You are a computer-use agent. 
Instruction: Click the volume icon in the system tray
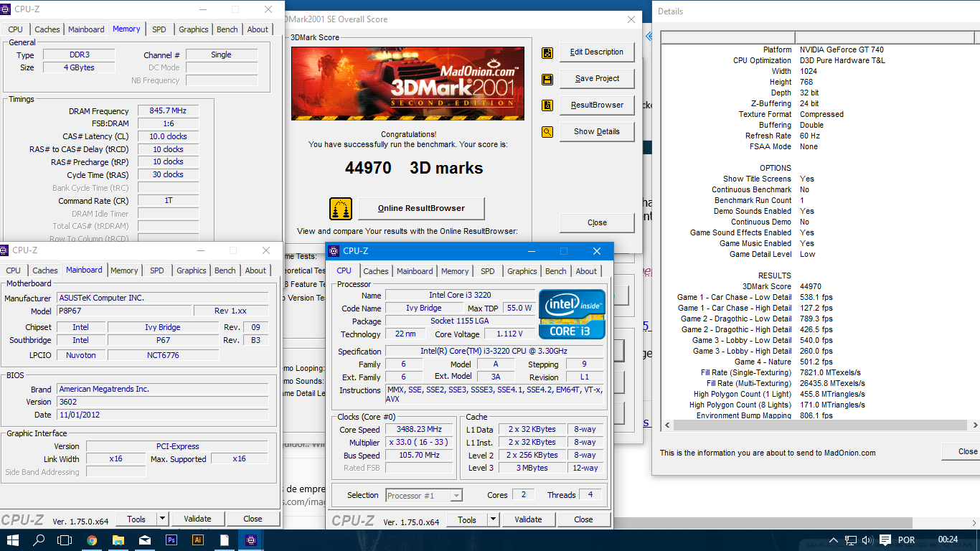pos(867,540)
